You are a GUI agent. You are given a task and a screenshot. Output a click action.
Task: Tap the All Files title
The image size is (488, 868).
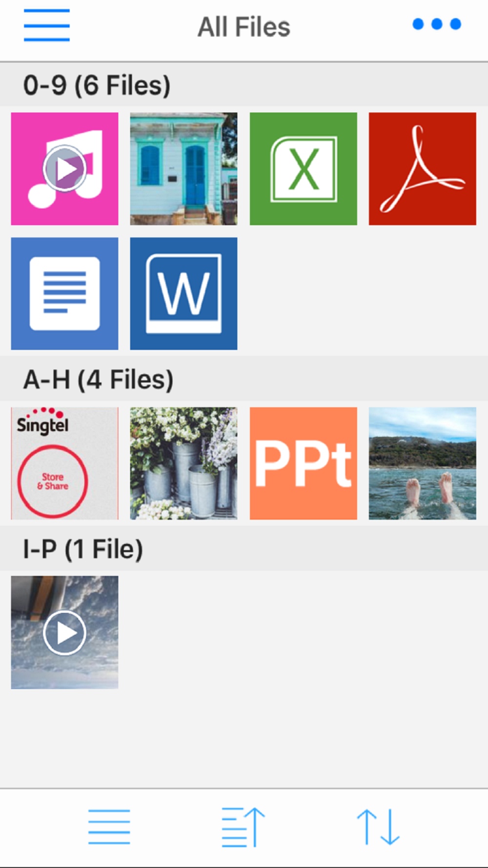(244, 27)
